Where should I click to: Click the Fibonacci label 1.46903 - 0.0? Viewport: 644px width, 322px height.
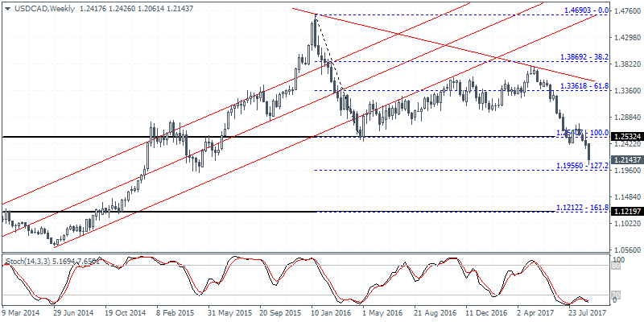point(585,10)
